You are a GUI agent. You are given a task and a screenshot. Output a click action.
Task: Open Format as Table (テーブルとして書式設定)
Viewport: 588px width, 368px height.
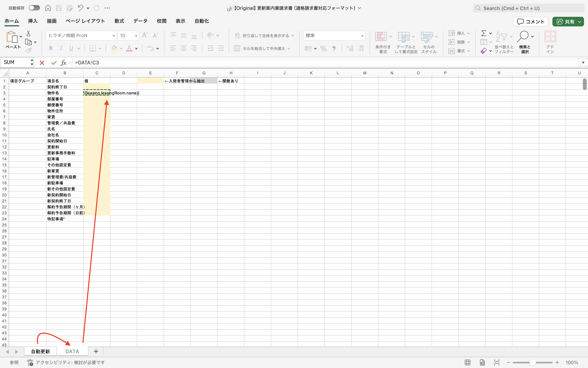click(x=406, y=42)
